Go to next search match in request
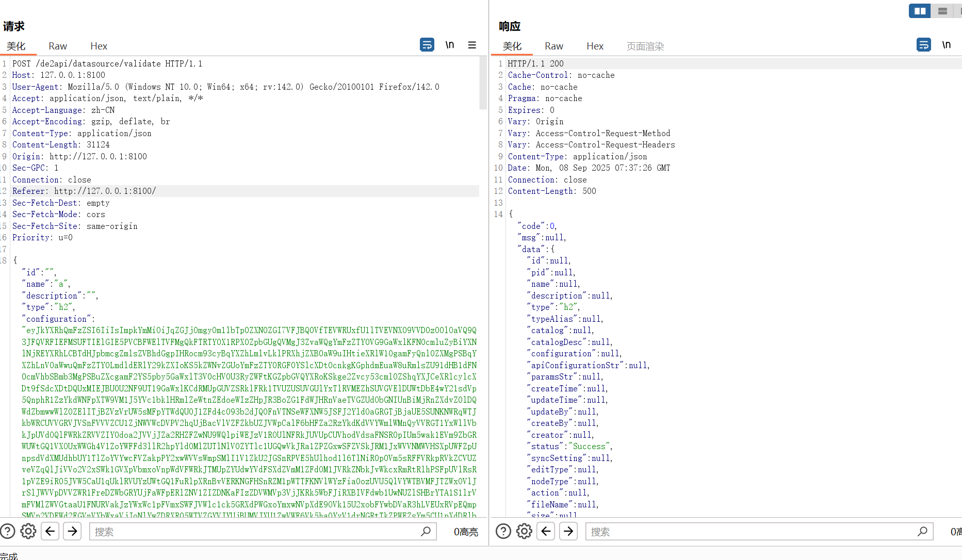 point(73,531)
